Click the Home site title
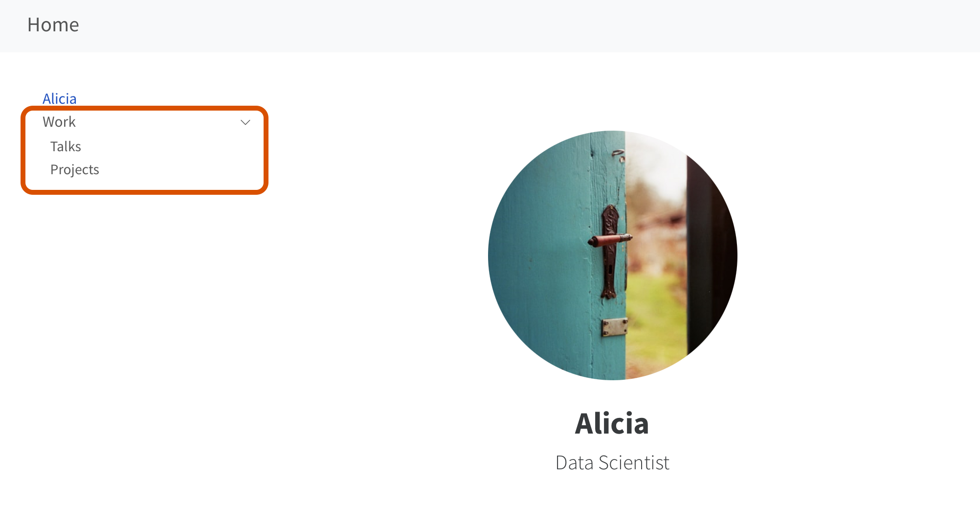The width and height of the screenshot is (980, 506). [53, 25]
